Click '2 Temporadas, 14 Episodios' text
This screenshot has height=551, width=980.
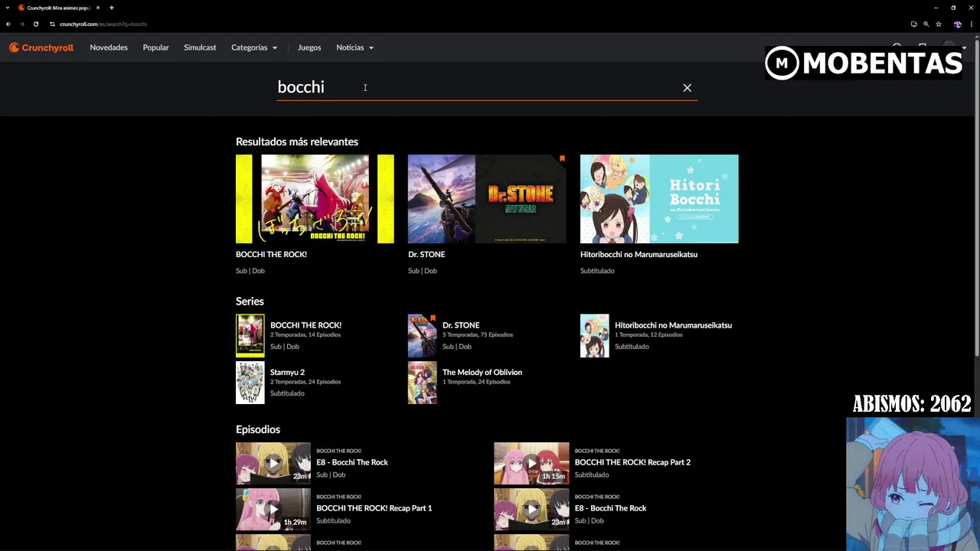click(305, 335)
